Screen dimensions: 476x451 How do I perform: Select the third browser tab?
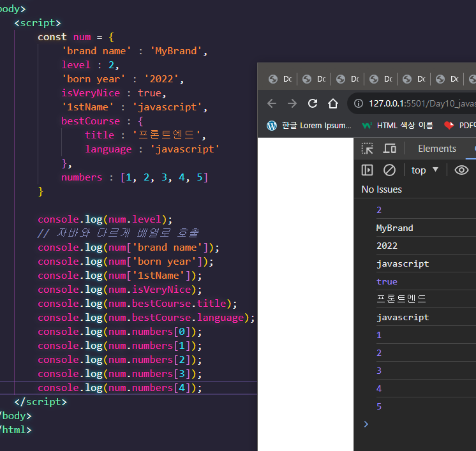348,79
